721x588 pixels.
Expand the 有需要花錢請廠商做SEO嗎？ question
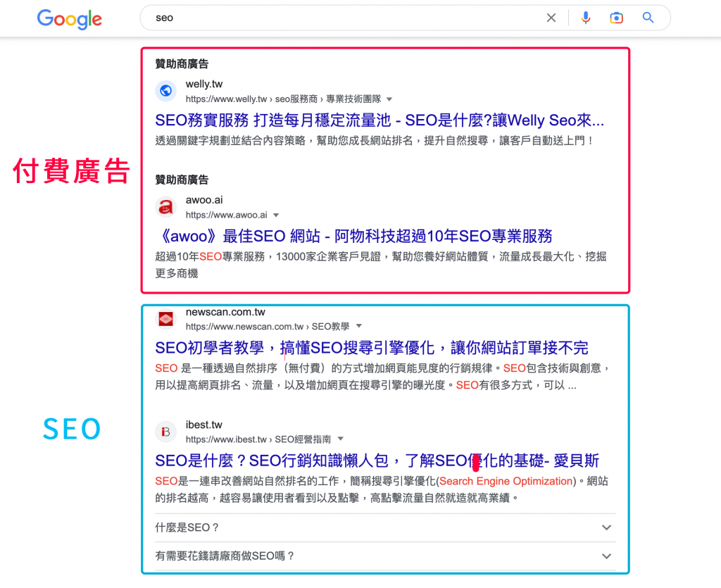tap(385, 556)
